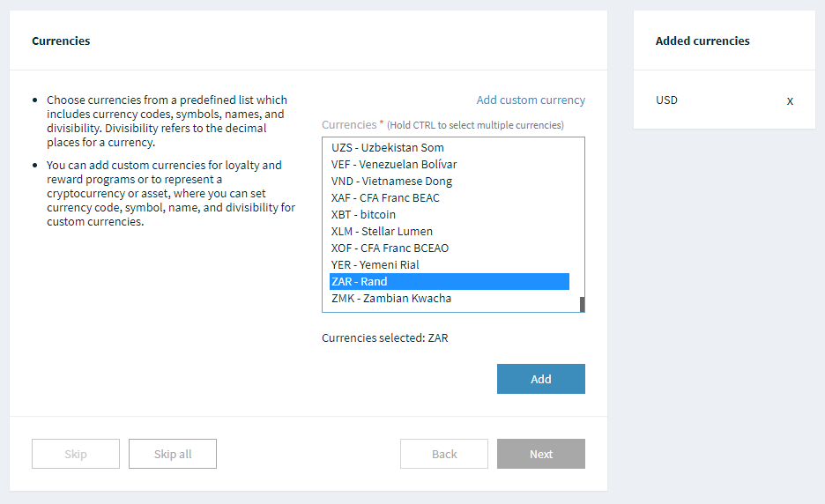Choose XLM - Stellar Lumen entry
Screen dimensions: 825x504
(382, 232)
